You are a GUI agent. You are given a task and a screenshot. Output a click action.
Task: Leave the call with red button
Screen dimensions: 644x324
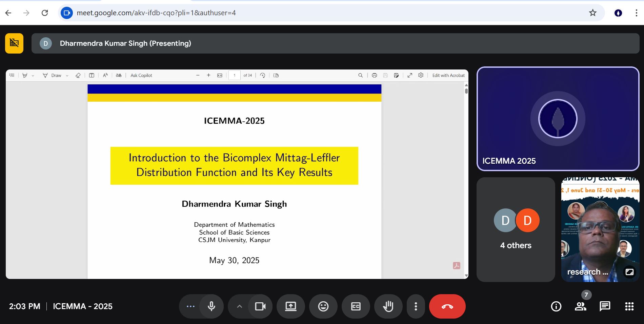tap(447, 306)
